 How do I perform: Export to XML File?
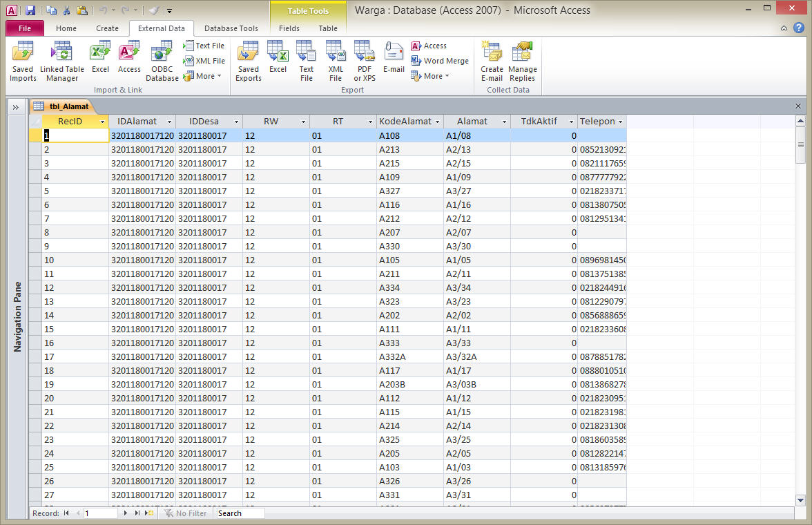pos(336,61)
